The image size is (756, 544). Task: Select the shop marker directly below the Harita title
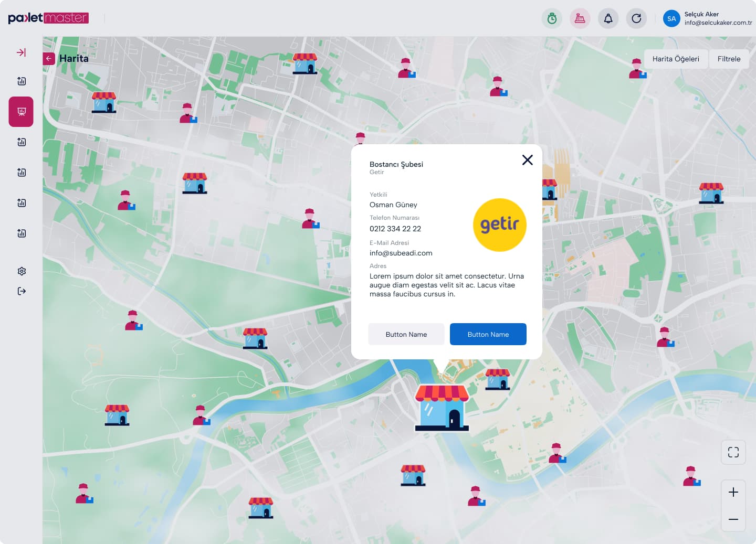(104, 102)
